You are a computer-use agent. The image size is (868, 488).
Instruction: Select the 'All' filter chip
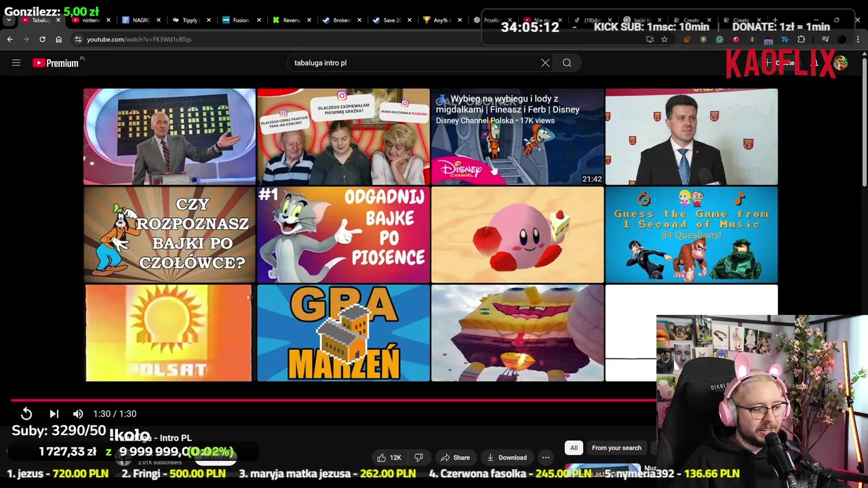click(x=574, y=448)
